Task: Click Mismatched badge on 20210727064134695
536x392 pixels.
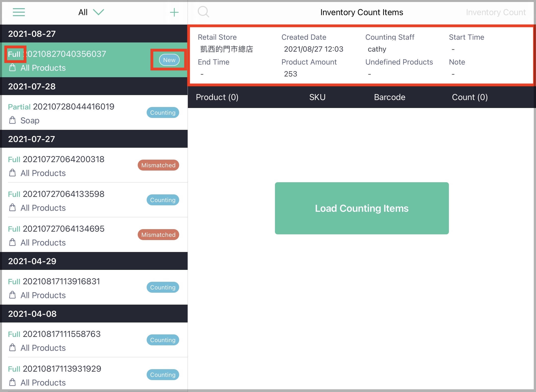Action: tap(158, 235)
